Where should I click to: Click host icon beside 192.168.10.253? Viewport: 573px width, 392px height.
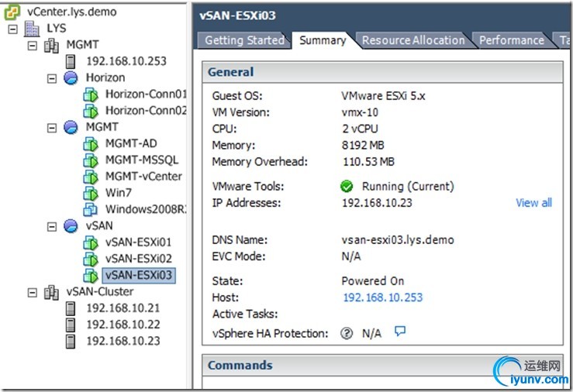tap(71, 61)
